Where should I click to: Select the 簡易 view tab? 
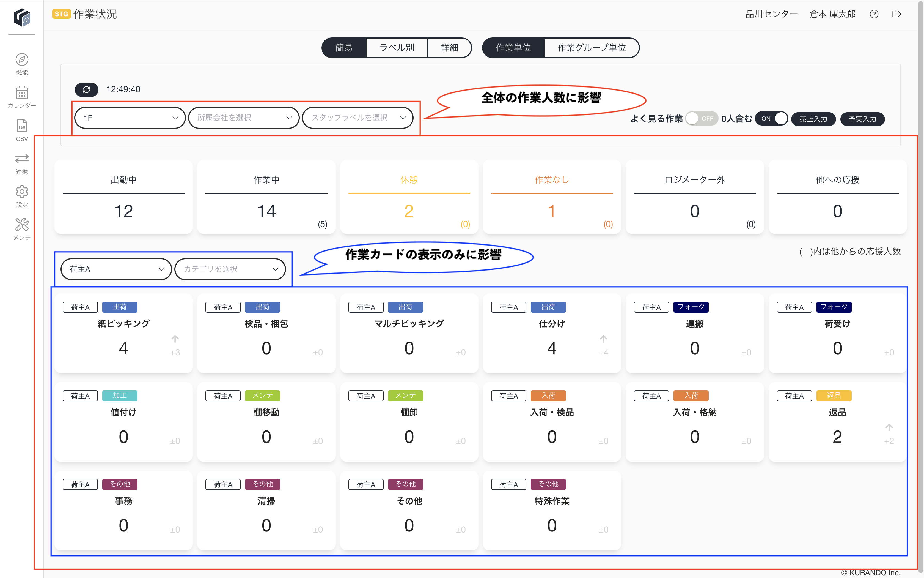[344, 48]
